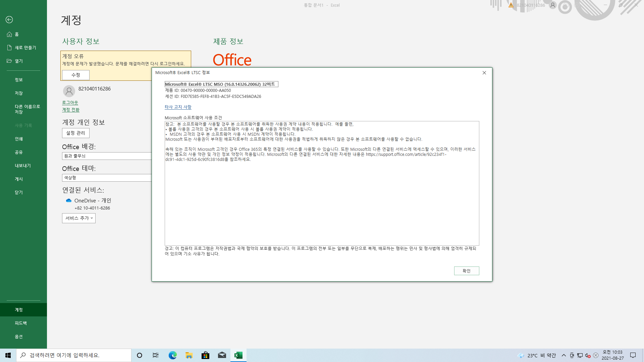Open 홈 in the backstage sidebar
This screenshot has height=362, width=644.
(23, 34)
